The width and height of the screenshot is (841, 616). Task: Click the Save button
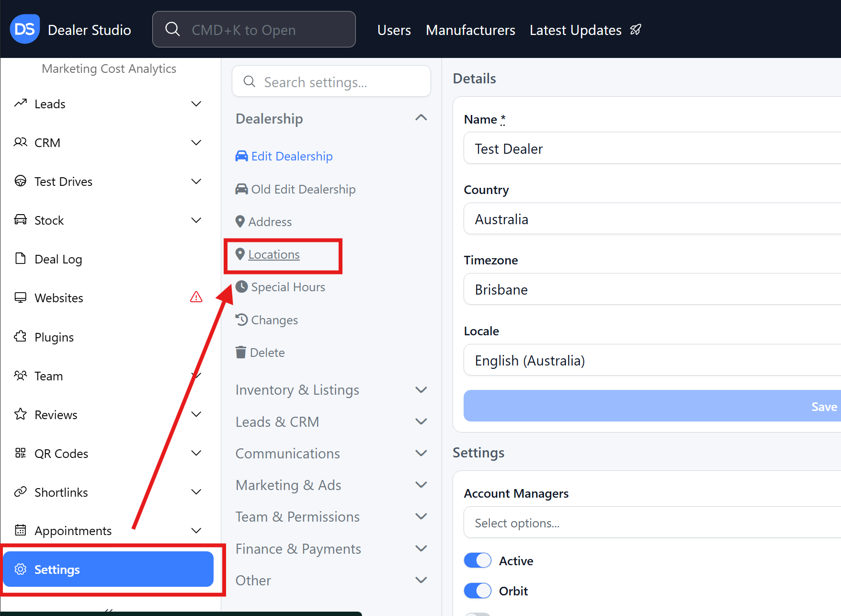pos(652,406)
